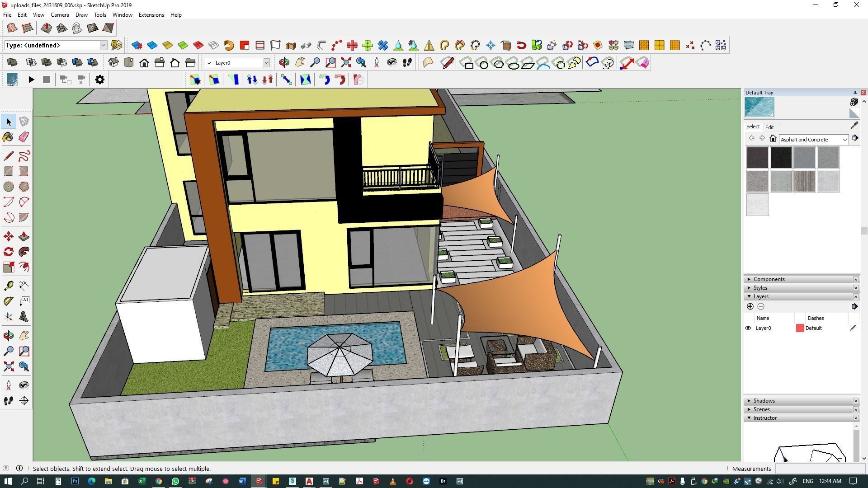This screenshot has width=868, height=488.
Task: Click the Lumion play button
Action: point(31,80)
